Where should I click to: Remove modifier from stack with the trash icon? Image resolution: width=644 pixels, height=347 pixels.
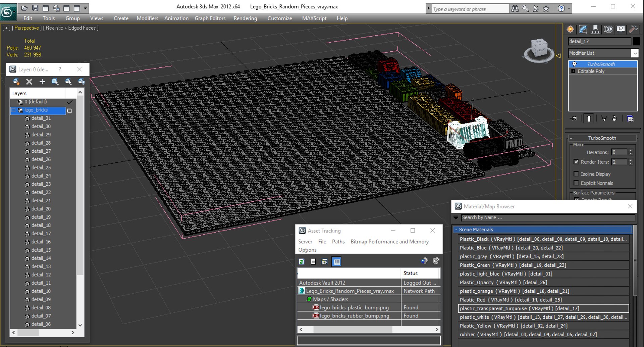614,118
